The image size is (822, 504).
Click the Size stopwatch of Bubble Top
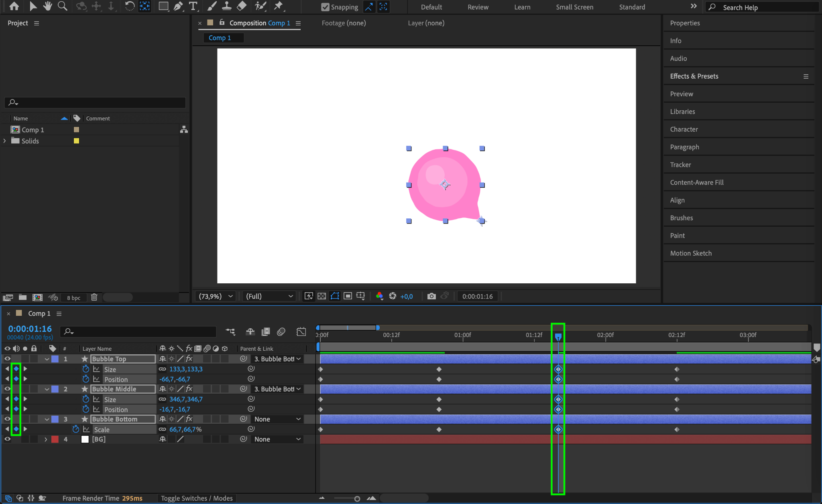(85, 369)
